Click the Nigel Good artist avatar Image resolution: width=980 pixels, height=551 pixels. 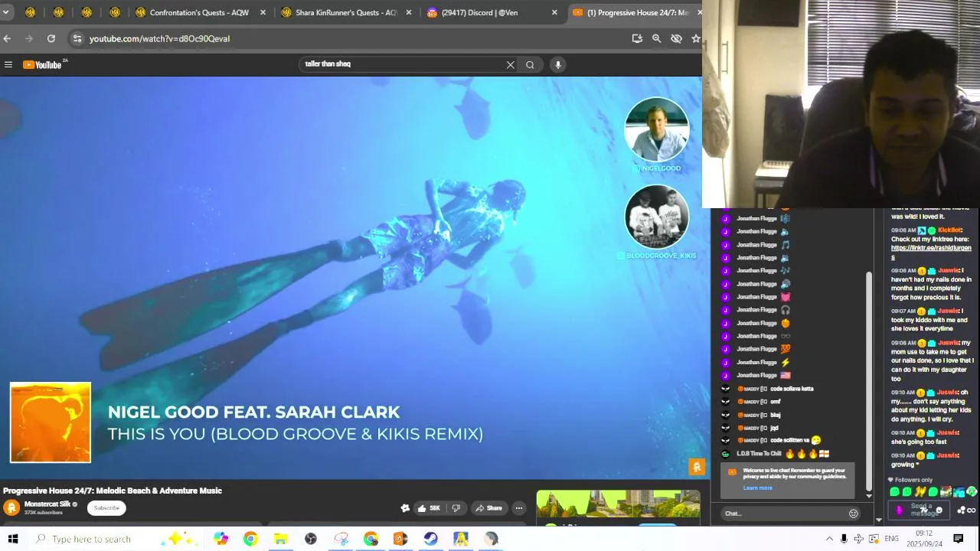pos(657,129)
